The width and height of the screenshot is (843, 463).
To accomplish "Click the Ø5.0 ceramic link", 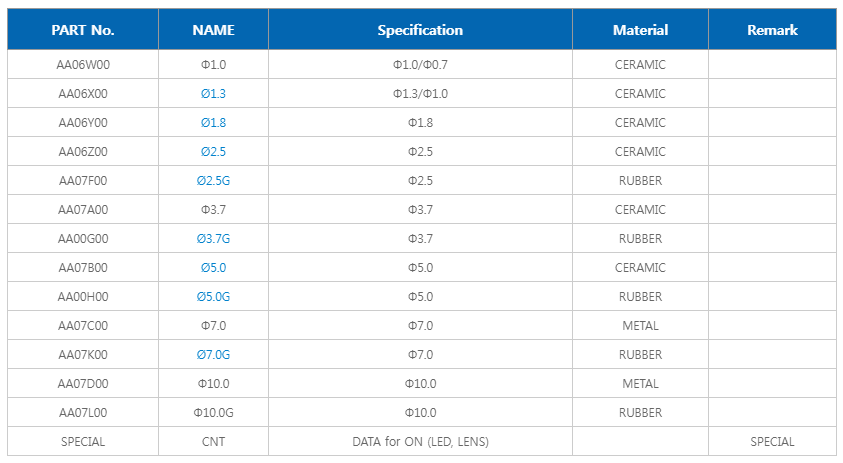I will coord(213,268).
